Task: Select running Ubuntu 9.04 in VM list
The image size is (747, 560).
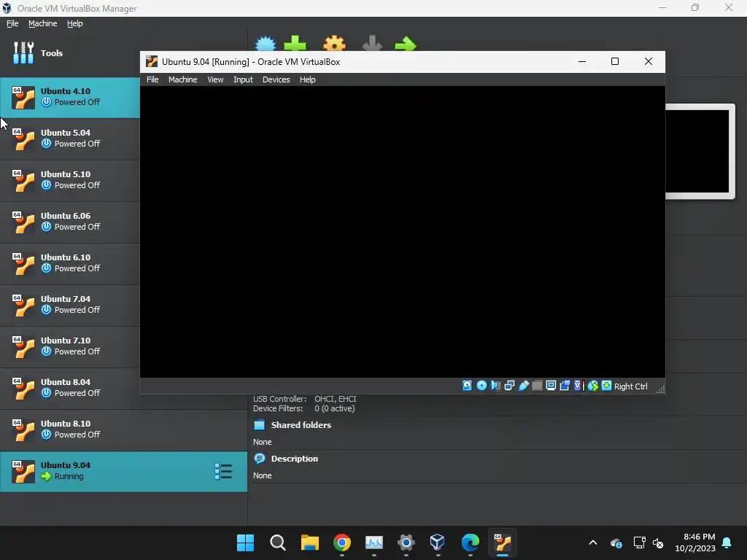Action: 123,472
